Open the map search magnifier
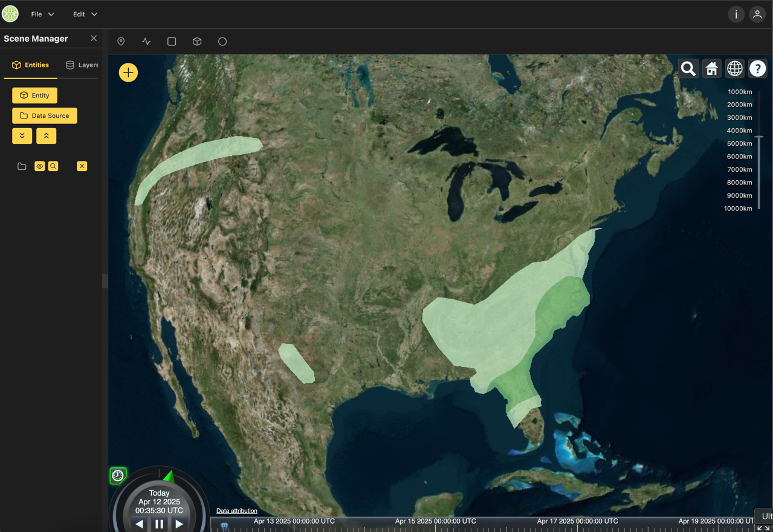This screenshot has width=773, height=532. 688,69
